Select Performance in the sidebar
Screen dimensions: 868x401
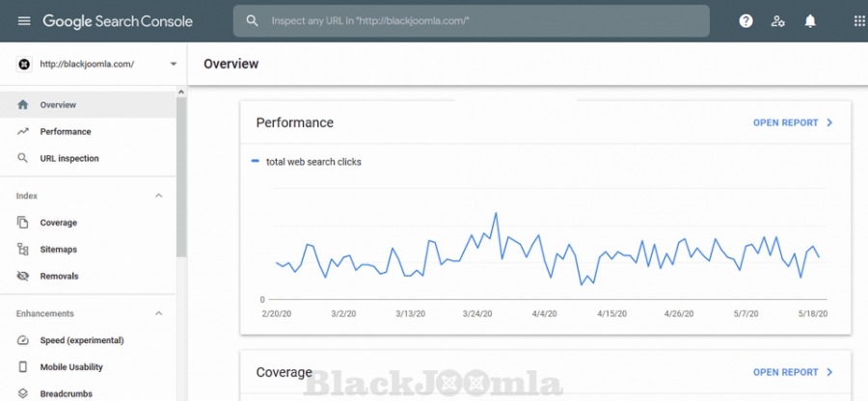click(66, 131)
